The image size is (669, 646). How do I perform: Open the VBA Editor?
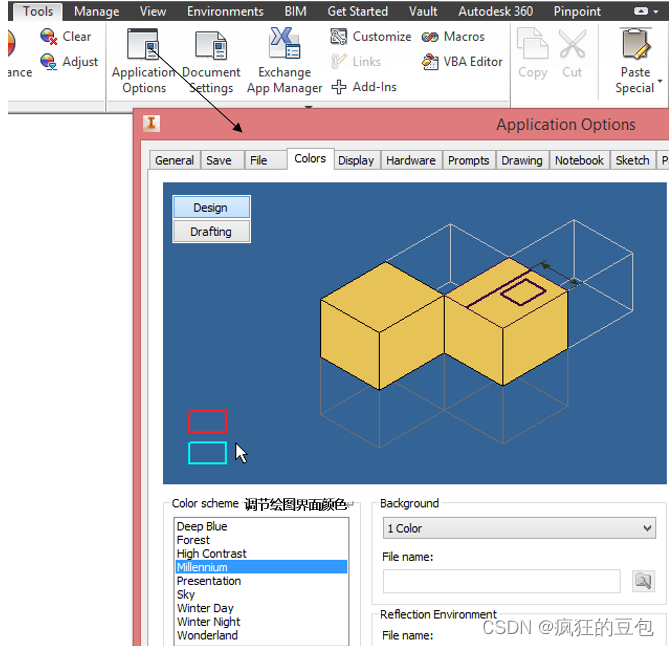click(x=431, y=62)
